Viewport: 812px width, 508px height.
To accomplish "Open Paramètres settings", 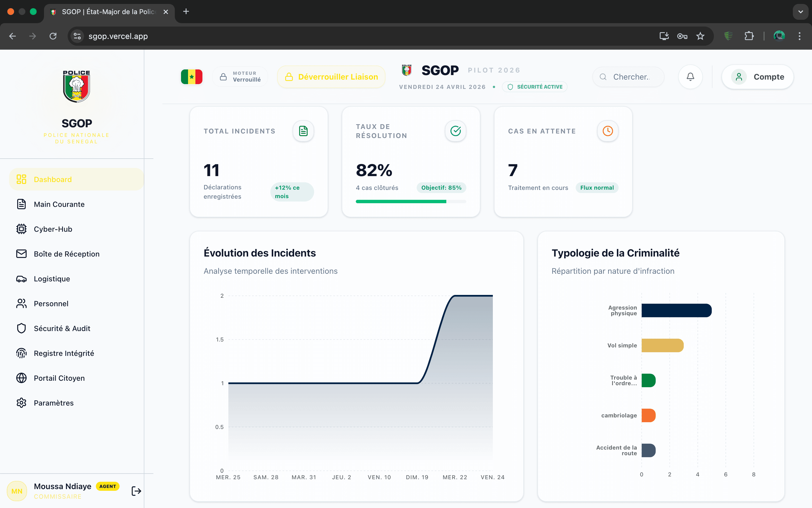I will [x=76, y=403].
